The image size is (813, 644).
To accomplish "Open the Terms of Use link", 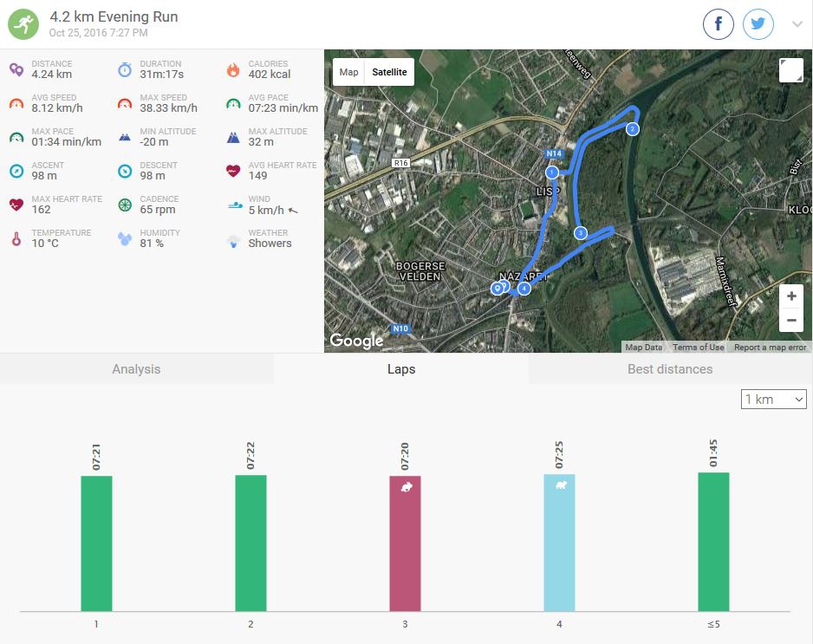I will 698,348.
